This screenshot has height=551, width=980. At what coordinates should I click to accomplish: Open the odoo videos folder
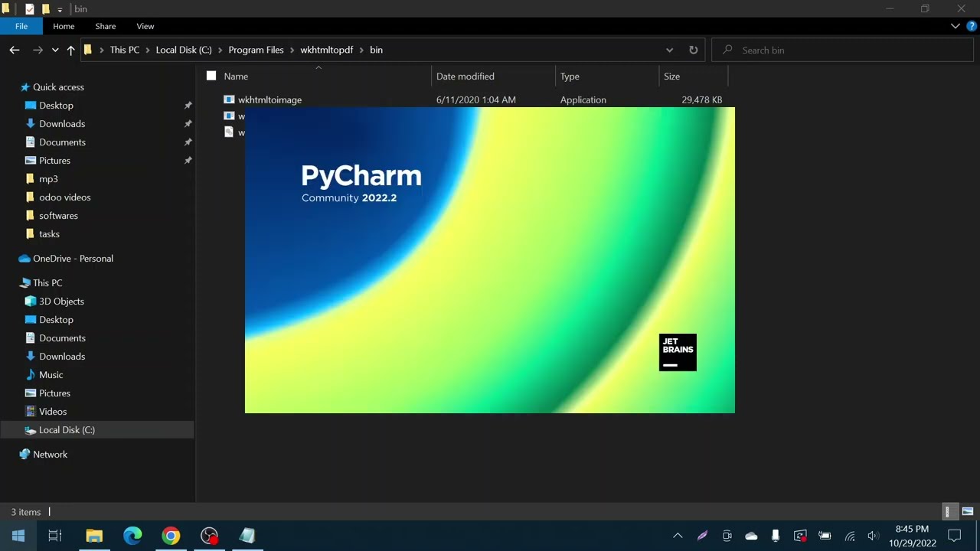click(64, 197)
